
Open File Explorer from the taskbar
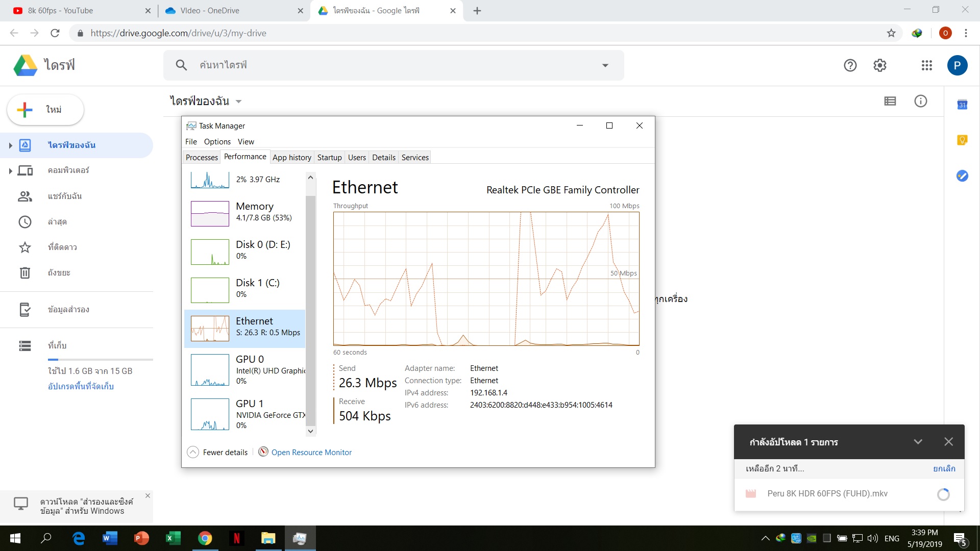[x=268, y=538]
